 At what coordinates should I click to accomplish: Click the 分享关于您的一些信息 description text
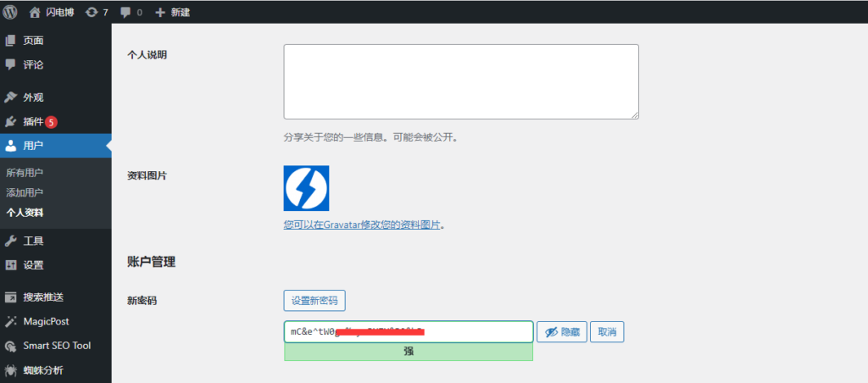[x=371, y=137]
